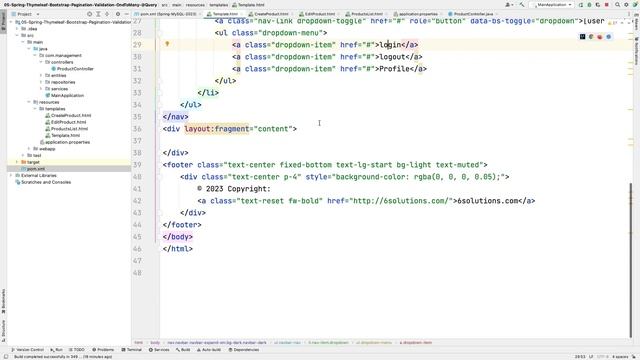Open the Run tool window

point(56,350)
